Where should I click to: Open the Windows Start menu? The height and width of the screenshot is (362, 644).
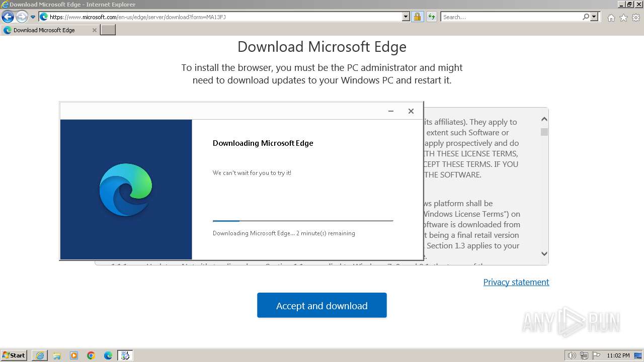point(14,355)
